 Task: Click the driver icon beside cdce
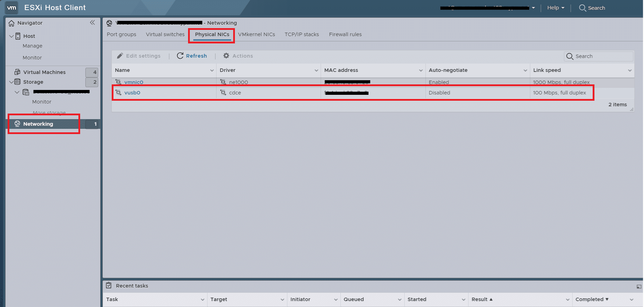223,92
